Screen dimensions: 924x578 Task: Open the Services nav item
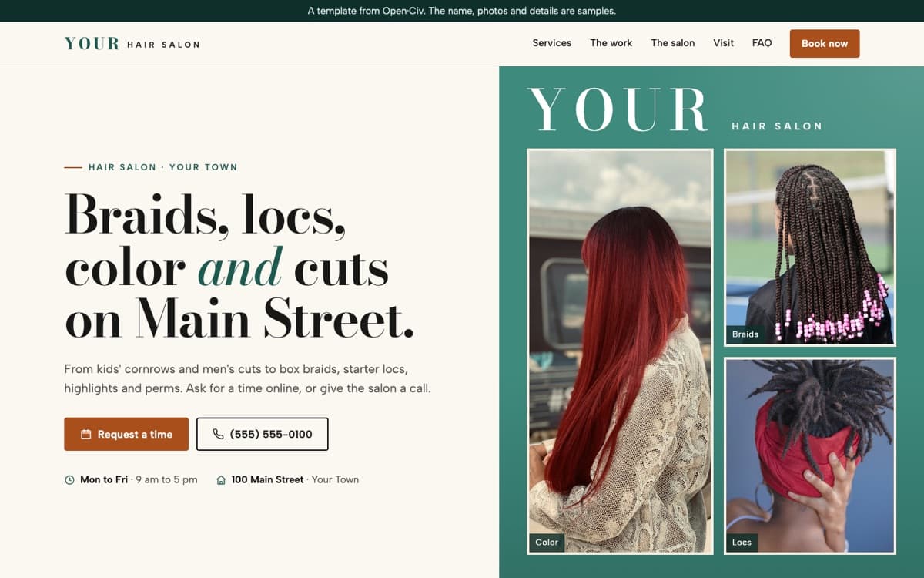click(552, 43)
